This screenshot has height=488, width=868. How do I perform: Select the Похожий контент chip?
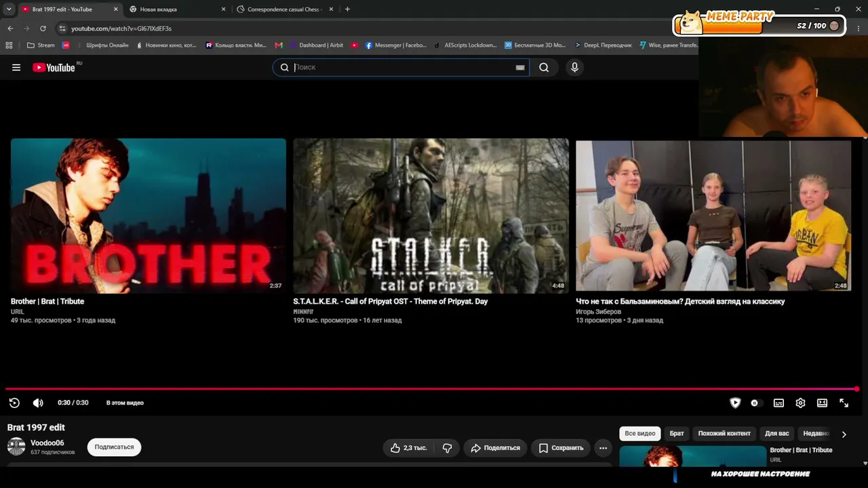click(x=724, y=434)
